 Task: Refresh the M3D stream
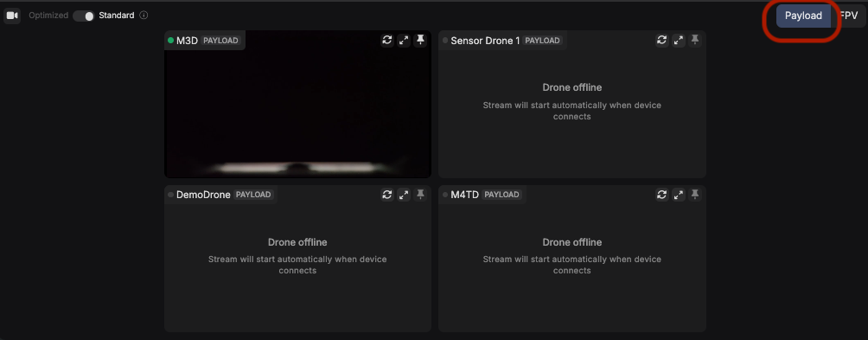pos(387,40)
